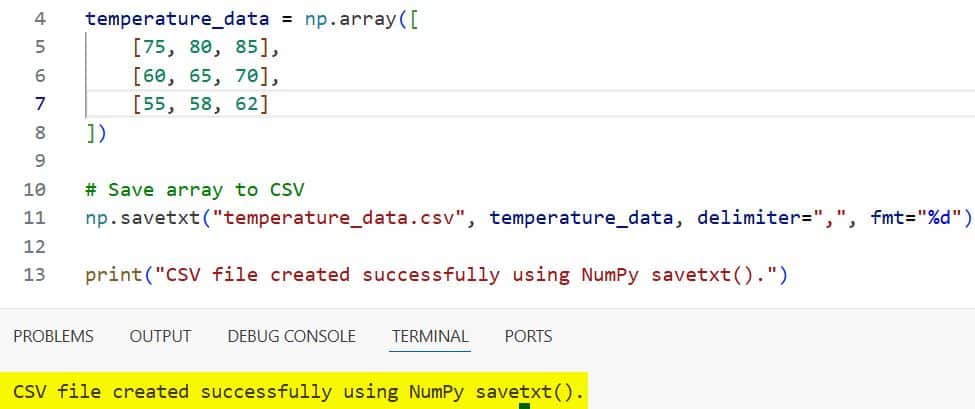Place cursor on the '# Save array to CSV' comment

tap(186, 190)
